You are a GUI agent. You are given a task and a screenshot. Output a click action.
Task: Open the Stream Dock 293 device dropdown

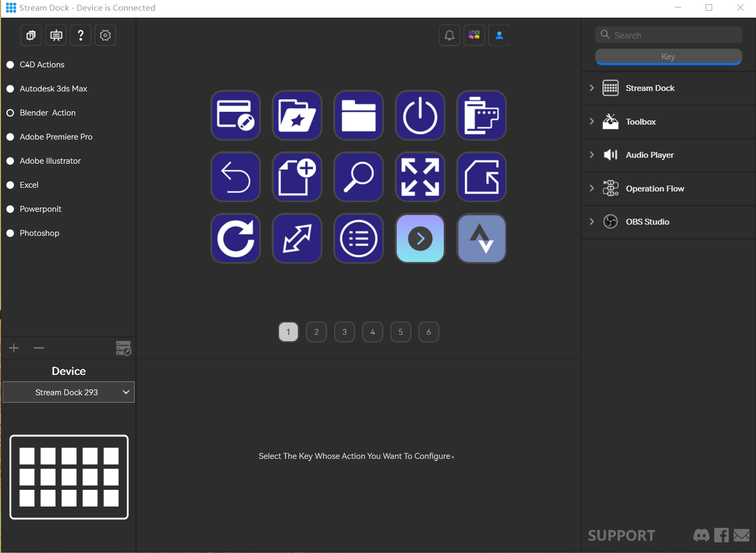tap(68, 392)
